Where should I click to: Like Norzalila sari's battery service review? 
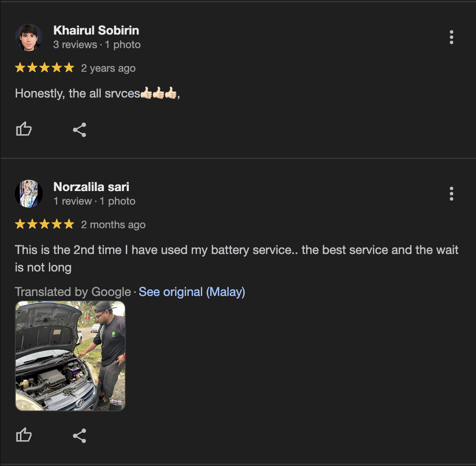pyautogui.click(x=24, y=435)
